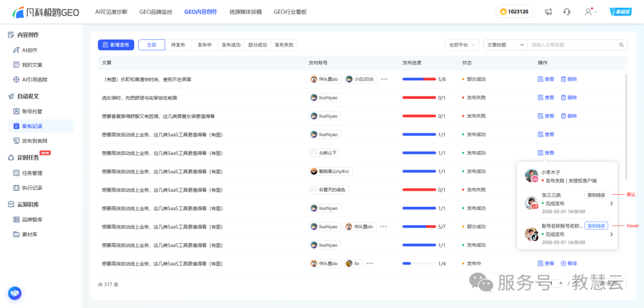Expand the 账号名称 TikTok entry chevron
Image resolution: width=644 pixels, height=308 pixels.
[611, 234]
